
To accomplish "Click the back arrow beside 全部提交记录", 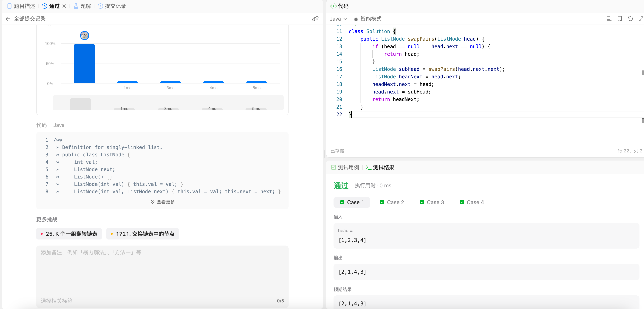I will tap(8, 19).
